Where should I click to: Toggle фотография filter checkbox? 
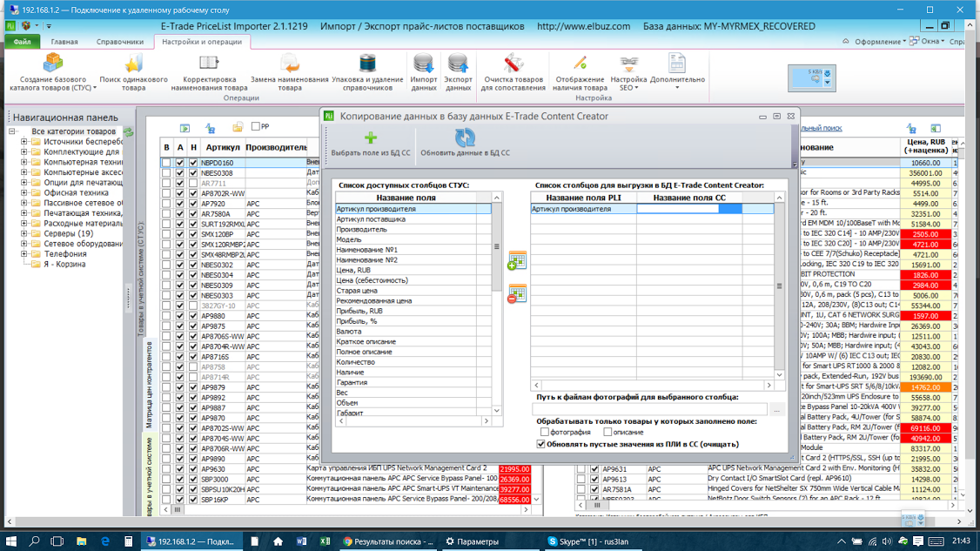click(545, 432)
